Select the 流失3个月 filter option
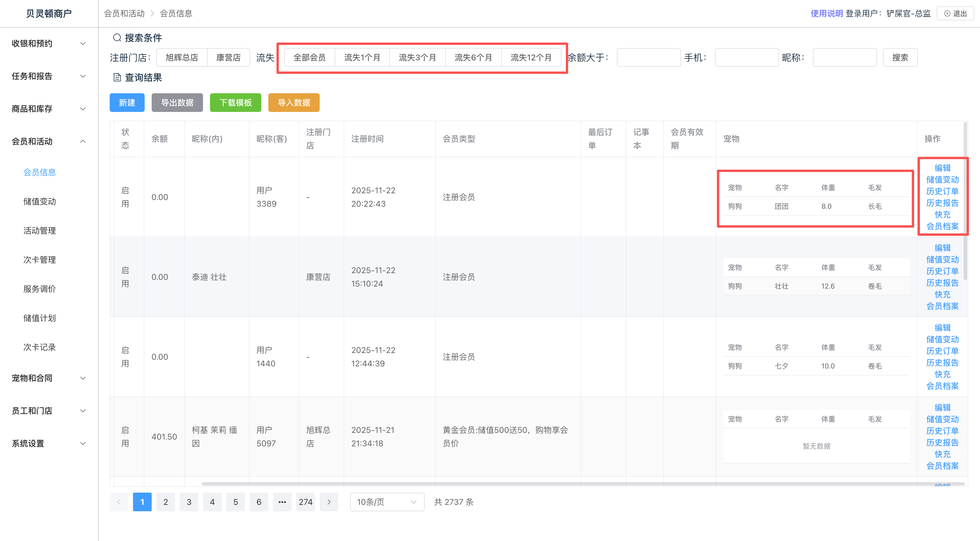The height and width of the screenshot is (541, 980). tap(417, 57)
